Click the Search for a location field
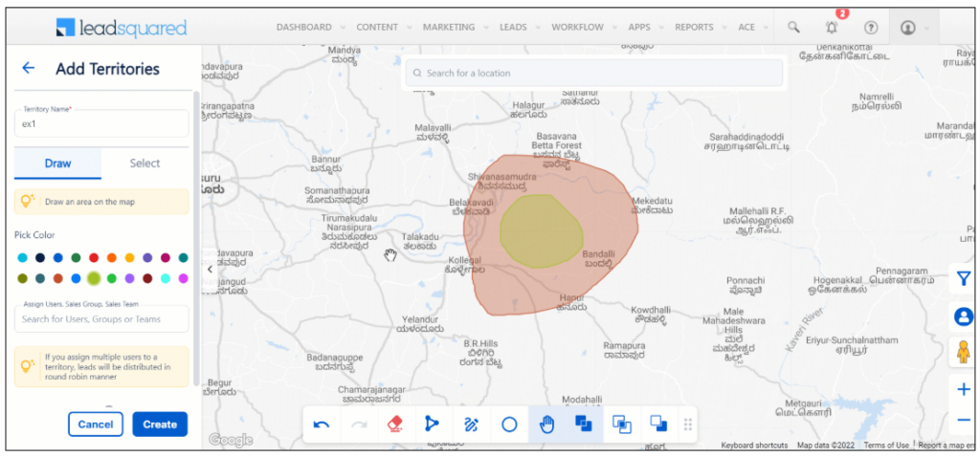Viewport: 980px width, 457px height. [x=593, y=73]
